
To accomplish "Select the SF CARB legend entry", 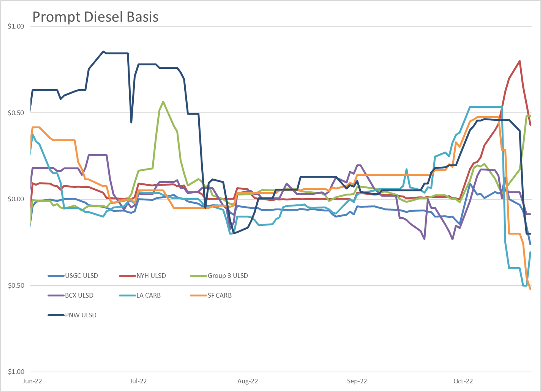I will click(211, 295).
